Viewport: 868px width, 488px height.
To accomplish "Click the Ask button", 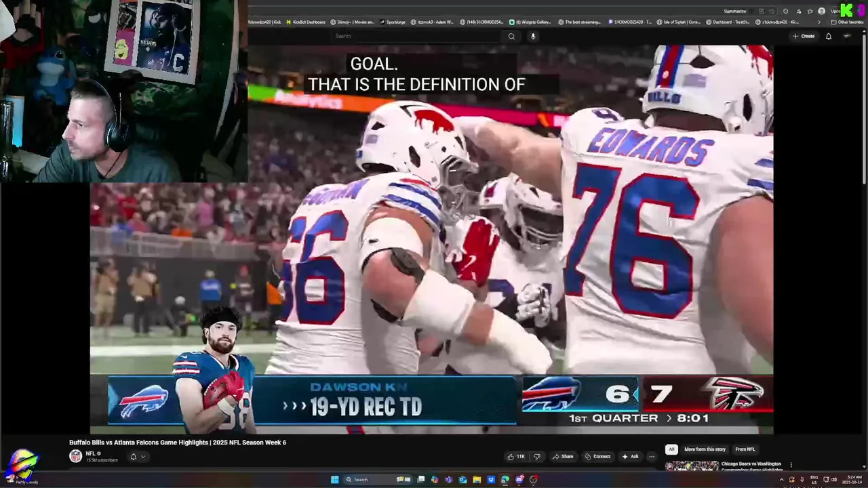I will click(x=630, y=456).
